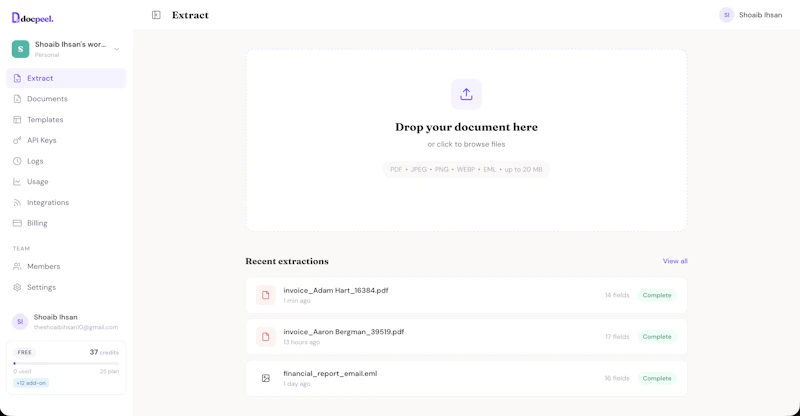Click the upload arrow icon
800x416 pixels.
[x=466, y=94]
